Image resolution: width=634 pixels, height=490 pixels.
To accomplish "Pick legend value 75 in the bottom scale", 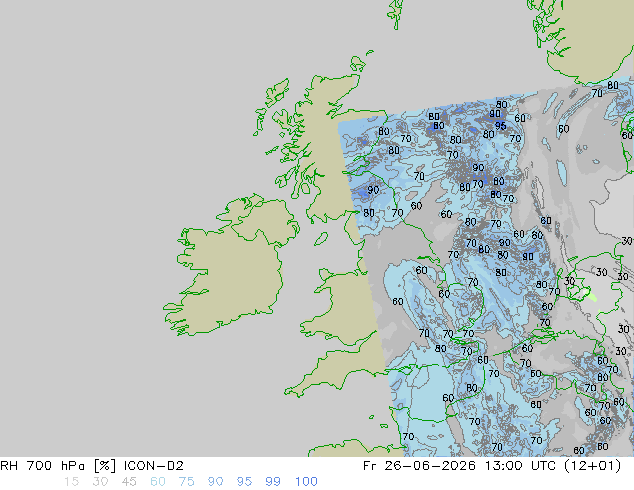I will point(186,482).
